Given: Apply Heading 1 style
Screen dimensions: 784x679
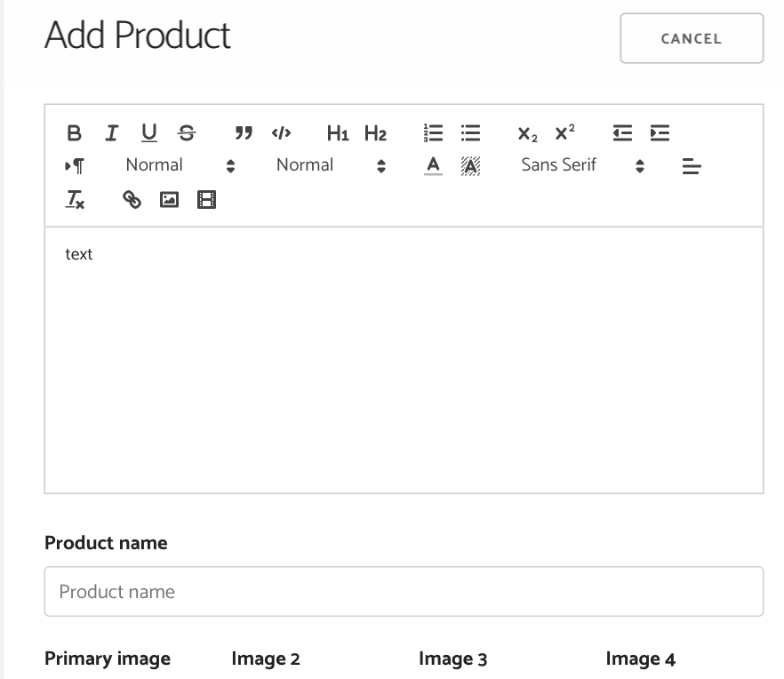Looking at the screenshot, I should pyautogui.click(x=338, y=133).
